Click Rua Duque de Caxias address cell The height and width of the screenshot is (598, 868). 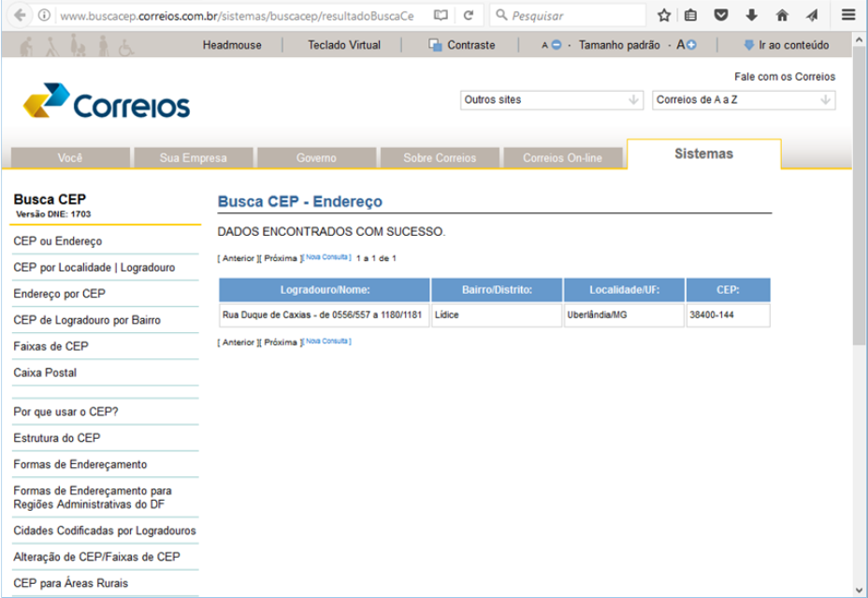point(324,315)
